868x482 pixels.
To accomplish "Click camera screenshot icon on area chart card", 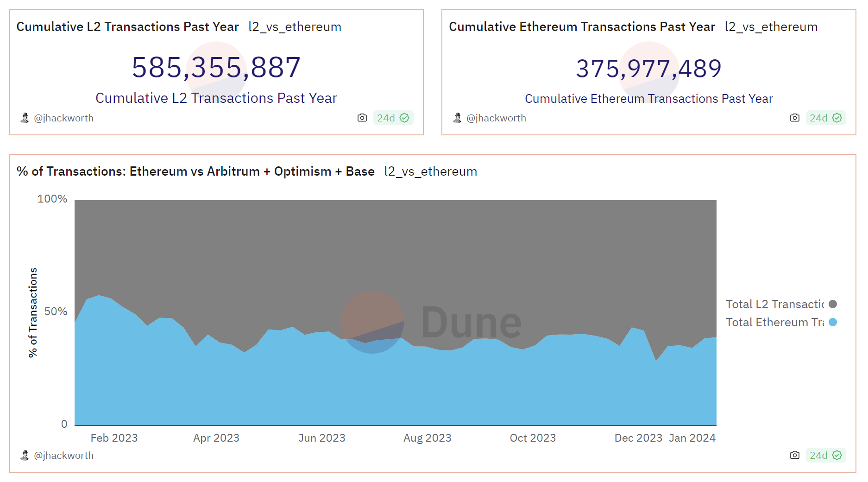I will [794, 455].
